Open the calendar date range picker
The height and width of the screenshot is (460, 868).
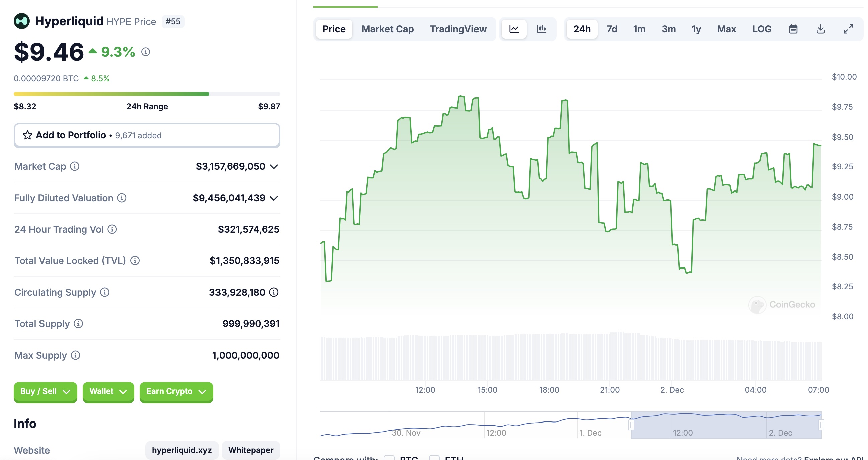tap(793, 29)
